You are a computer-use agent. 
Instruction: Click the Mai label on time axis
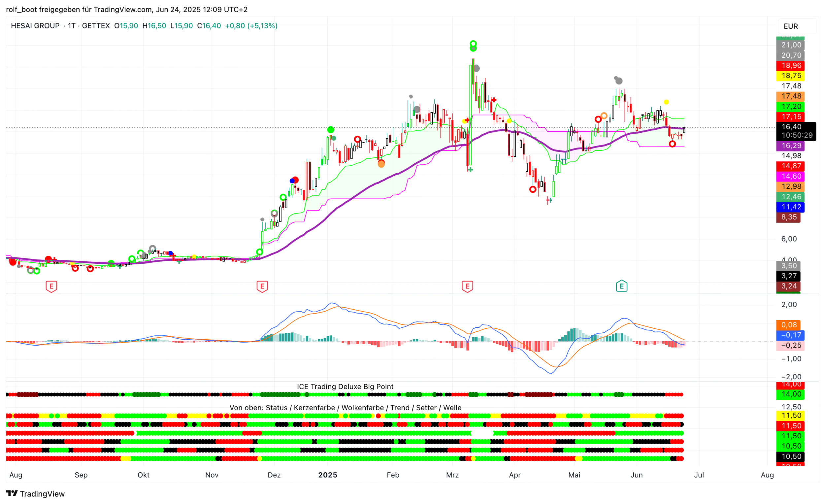coord(574,475)
